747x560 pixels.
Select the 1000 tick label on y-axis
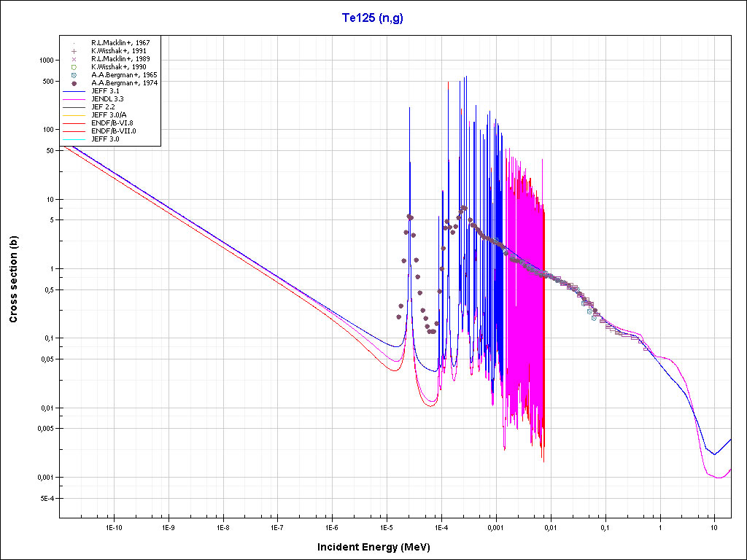(x=47, y=61)
